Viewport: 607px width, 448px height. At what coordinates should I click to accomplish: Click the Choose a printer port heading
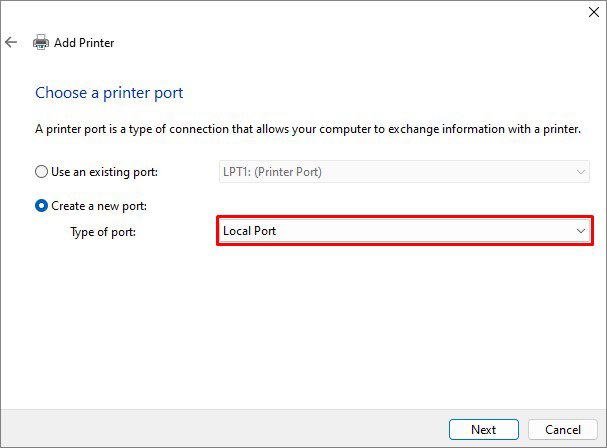point(109,93)
